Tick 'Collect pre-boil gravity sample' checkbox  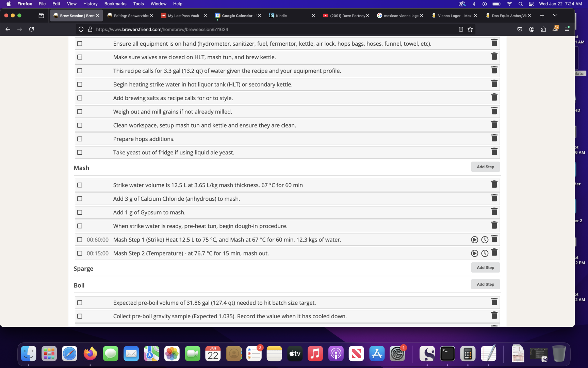80,317
